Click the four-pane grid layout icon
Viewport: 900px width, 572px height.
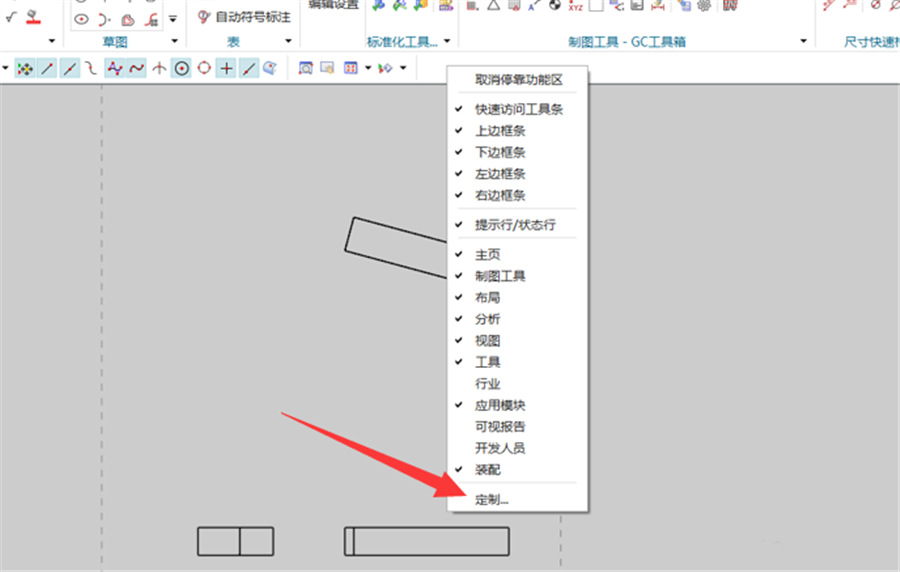[x=351, y=68]
